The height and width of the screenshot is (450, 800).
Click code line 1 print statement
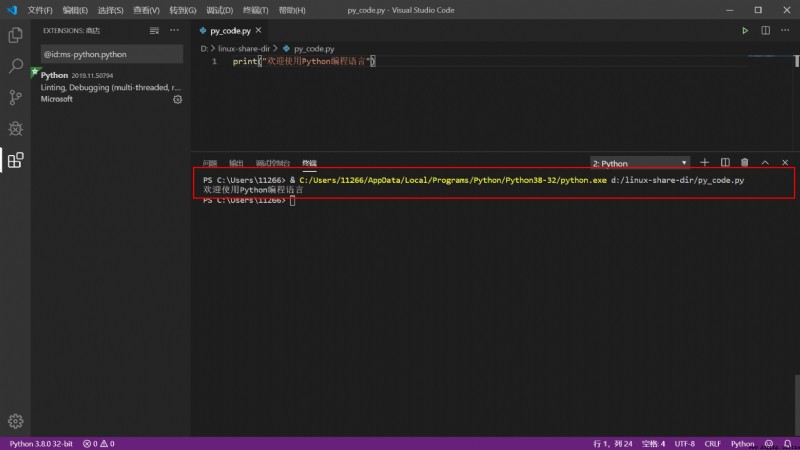click(304, 61)
